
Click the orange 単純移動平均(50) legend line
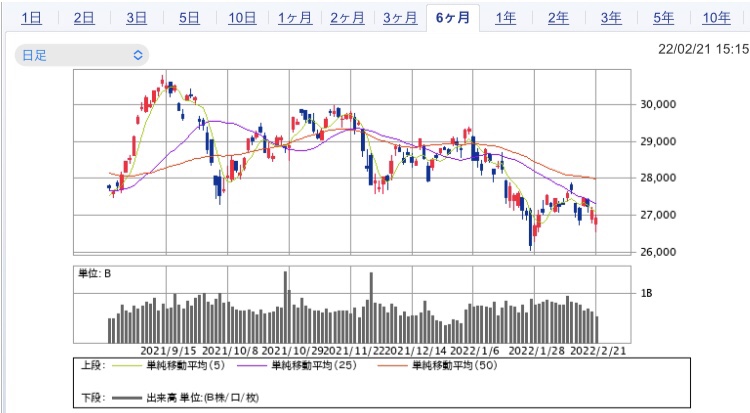pos(392,366)
